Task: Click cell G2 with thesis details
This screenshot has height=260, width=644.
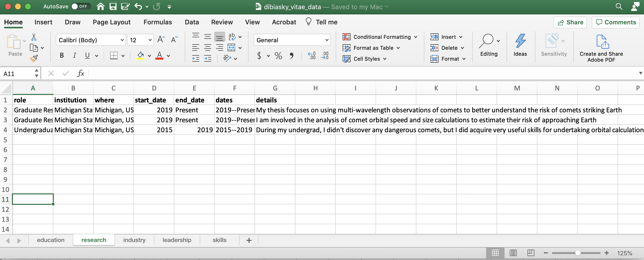Action: click(275, 110)
